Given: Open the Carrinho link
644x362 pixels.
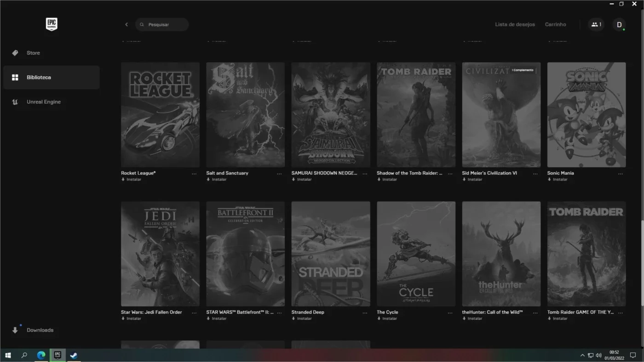Looking at the screenshot, I should coord(556,24).
